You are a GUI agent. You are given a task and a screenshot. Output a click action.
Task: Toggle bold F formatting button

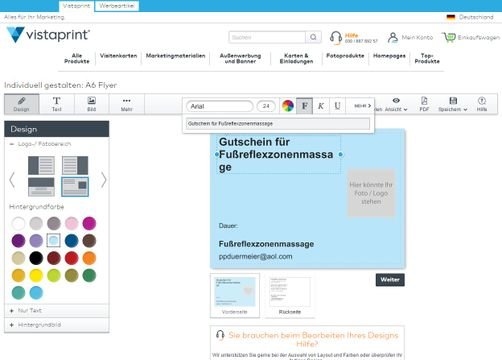(x=304, y=106)
